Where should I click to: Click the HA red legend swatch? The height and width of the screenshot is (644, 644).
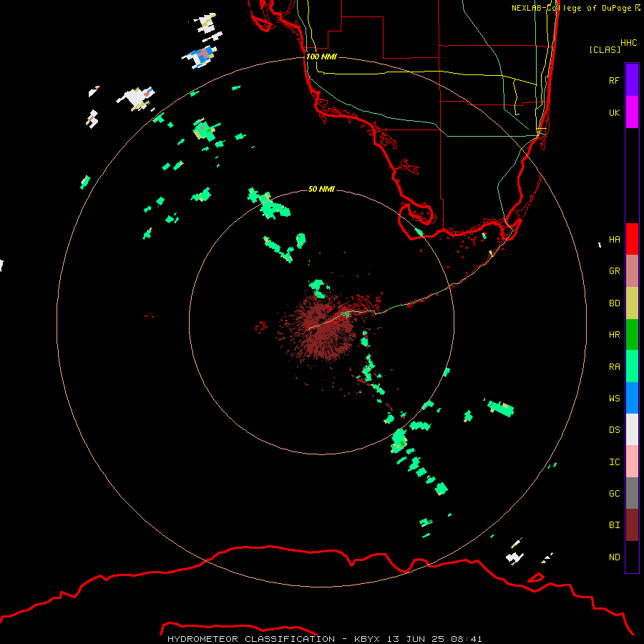pyautogui.click(x=632, y=239)
